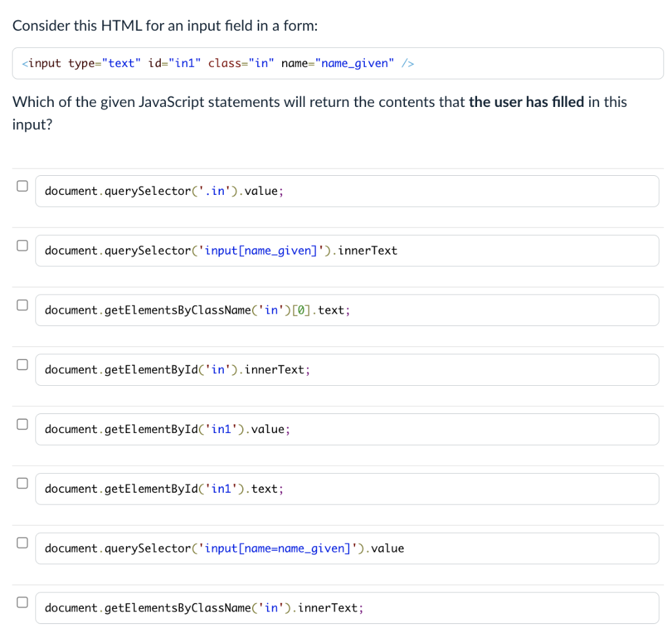Check the querySelector('.in').value option
Image resolution: width=672 pixels, height=643 pixels.
(x=22, y=186)
